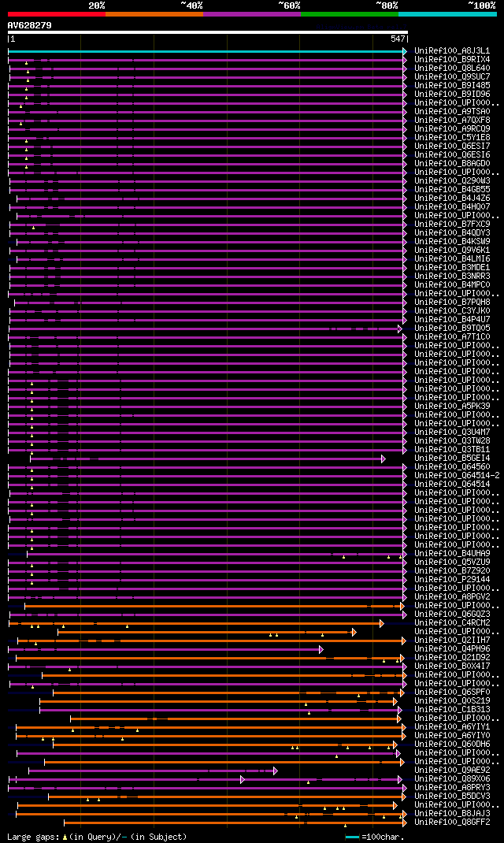Select the UniRef100_C1B313 label
Image resolution: width=504 pixels, height=843 pixels.
452,710
